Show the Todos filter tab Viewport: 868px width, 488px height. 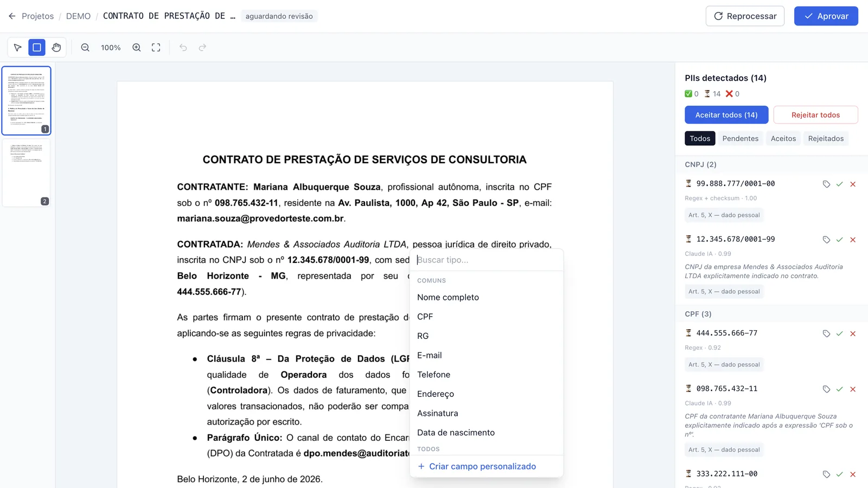700,139
